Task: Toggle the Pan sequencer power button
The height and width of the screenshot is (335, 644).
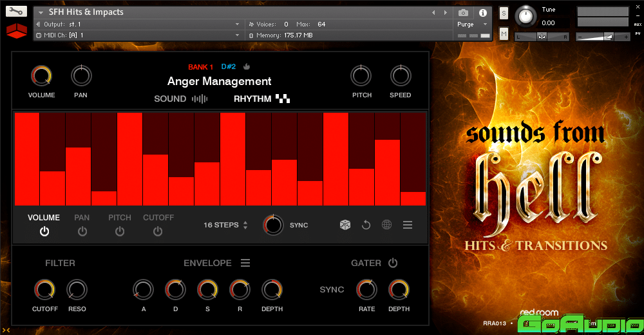Action: click(x=82, y=231)
